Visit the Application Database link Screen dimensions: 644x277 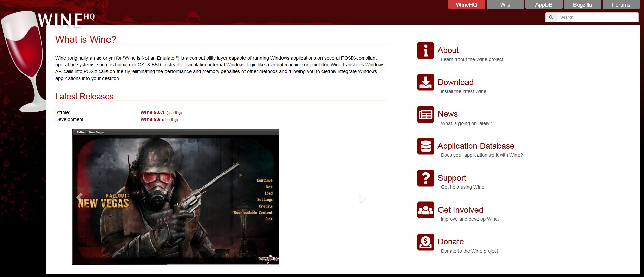[x=476, y=146]
